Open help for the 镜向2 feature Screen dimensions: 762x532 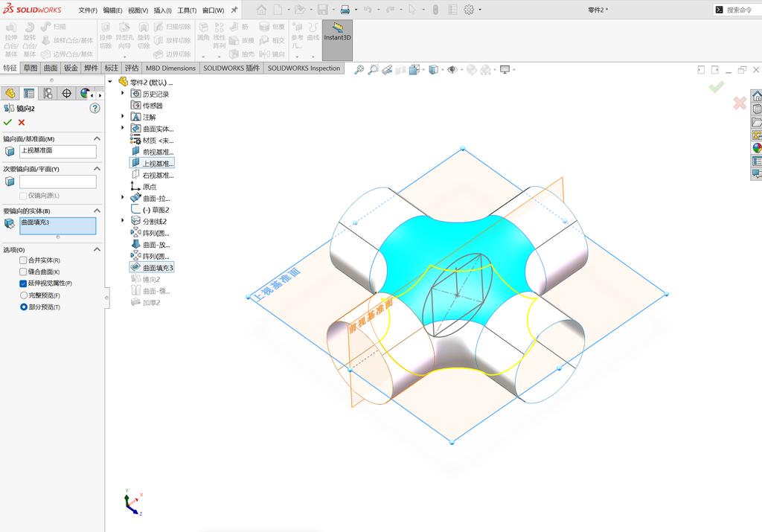coord(95,109)
